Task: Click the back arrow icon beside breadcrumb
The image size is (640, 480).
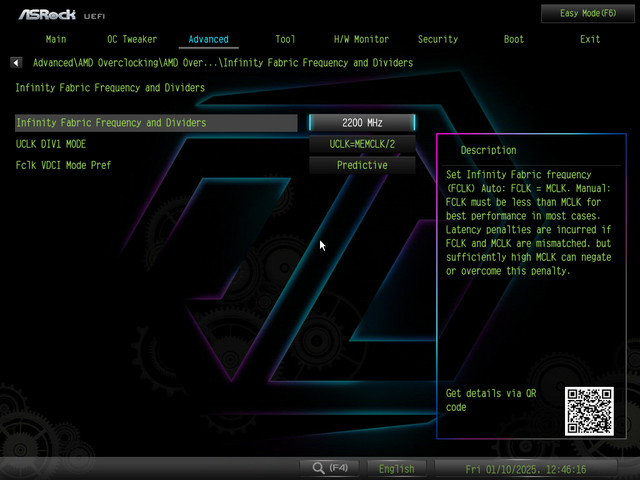Action: click(16, 62)
